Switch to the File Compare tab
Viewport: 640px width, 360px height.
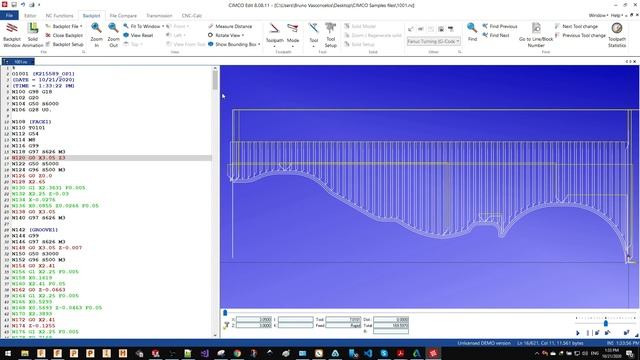point(123,16)
